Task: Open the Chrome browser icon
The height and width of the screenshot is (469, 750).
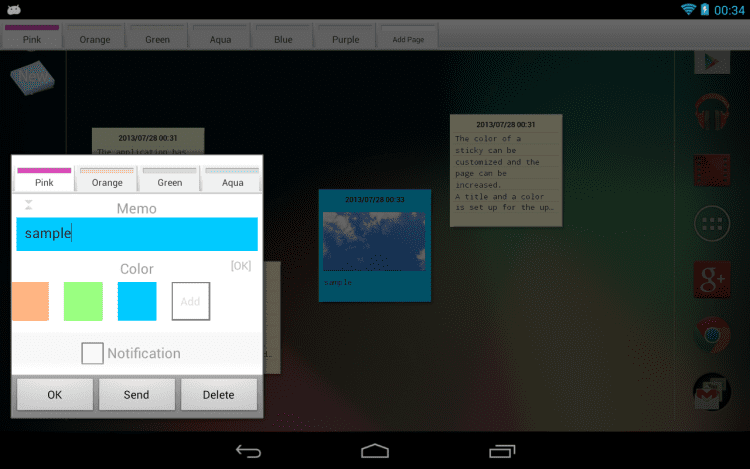Action: [712, 335]
